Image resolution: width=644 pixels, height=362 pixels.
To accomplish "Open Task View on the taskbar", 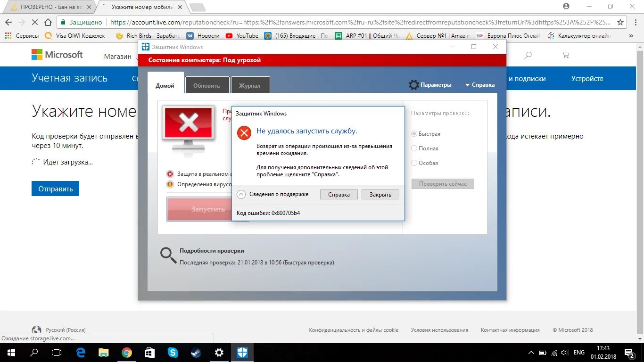I will (57, 353).
